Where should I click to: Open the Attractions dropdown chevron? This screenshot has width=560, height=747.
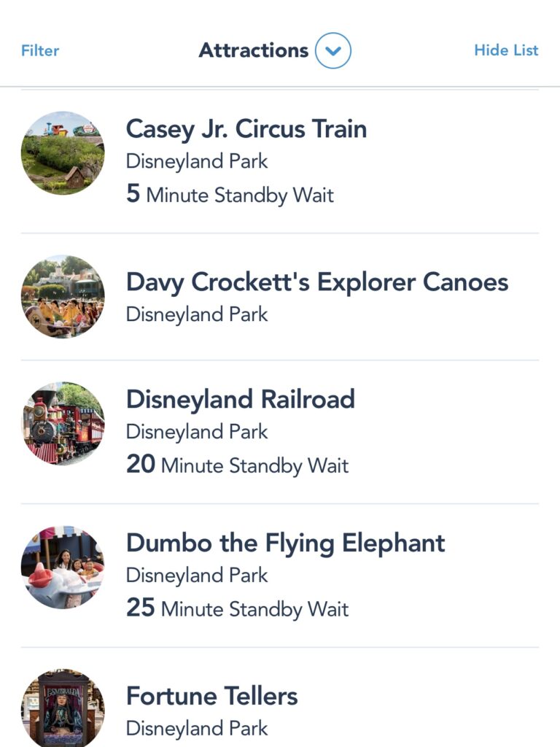[x=332, y=50]
